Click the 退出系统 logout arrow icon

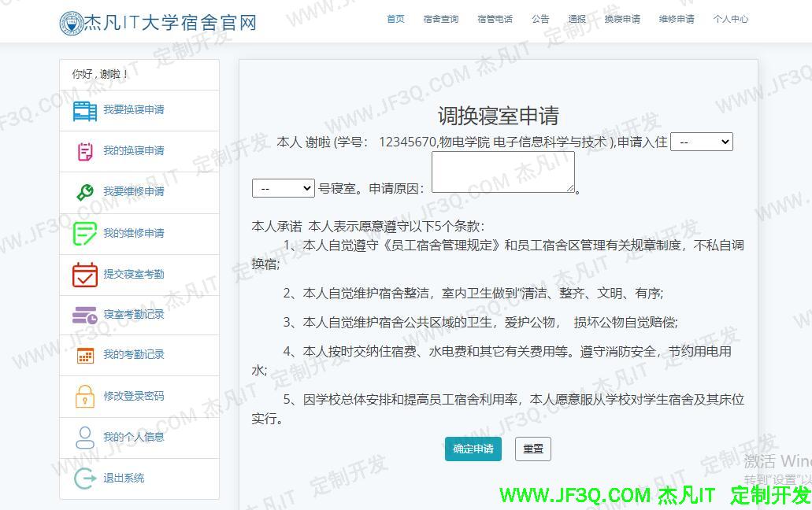pos(85,478)
